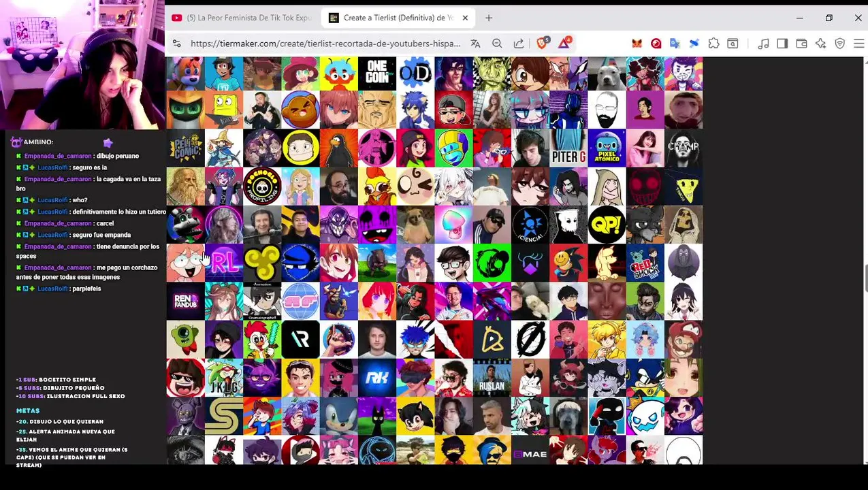
Task: Click LucasRolfi in 'seguro es ia' message
Action: pos(52,167)
